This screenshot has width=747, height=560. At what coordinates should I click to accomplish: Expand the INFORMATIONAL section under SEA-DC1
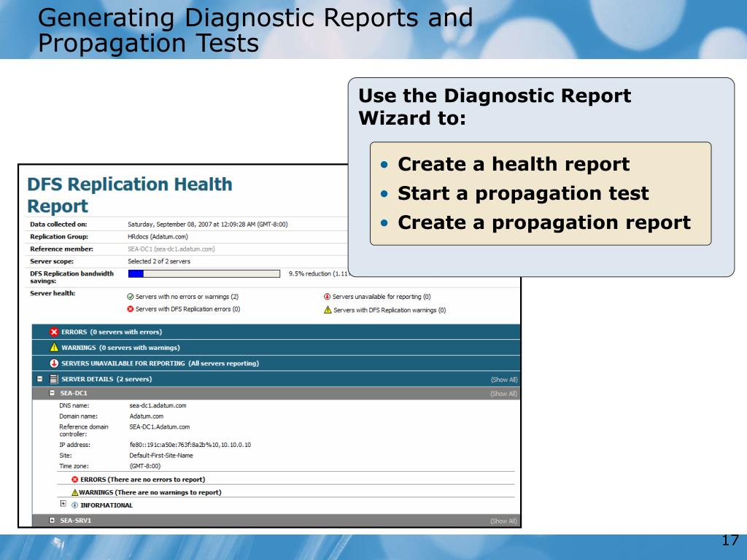[63, 505]
